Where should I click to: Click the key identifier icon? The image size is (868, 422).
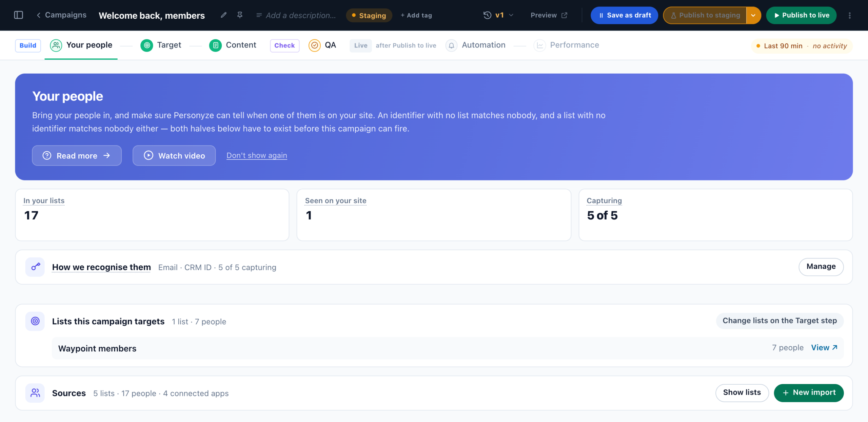[x=35, y=267]
